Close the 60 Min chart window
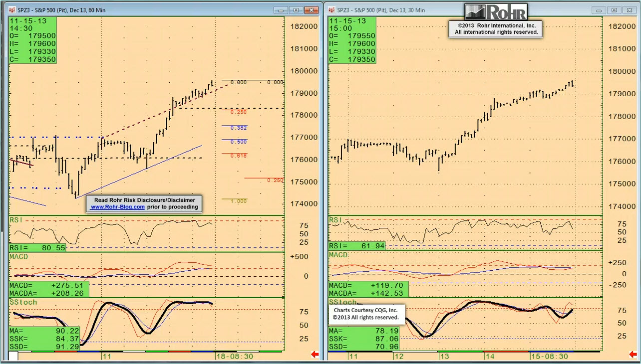 click(x=312, y=10)
